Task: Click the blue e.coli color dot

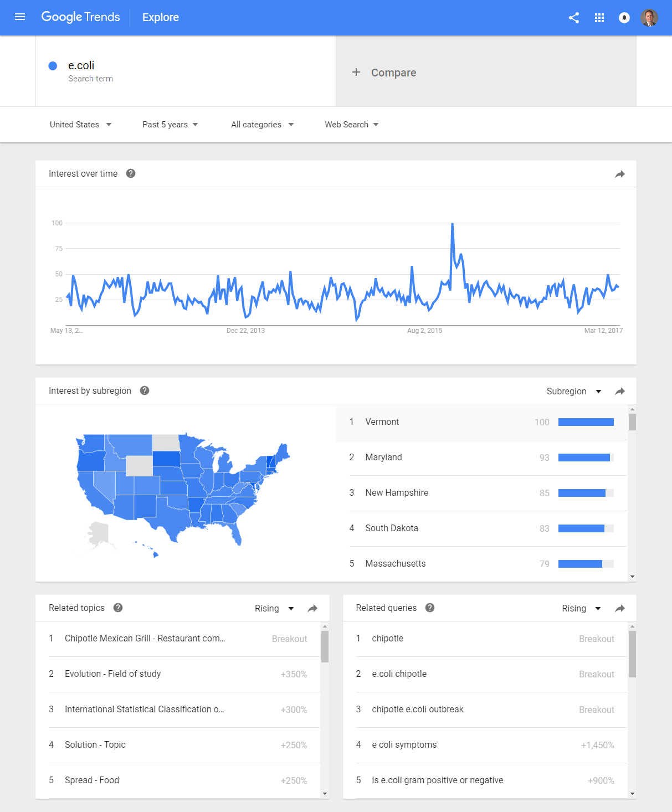Action: click(53, 66)
